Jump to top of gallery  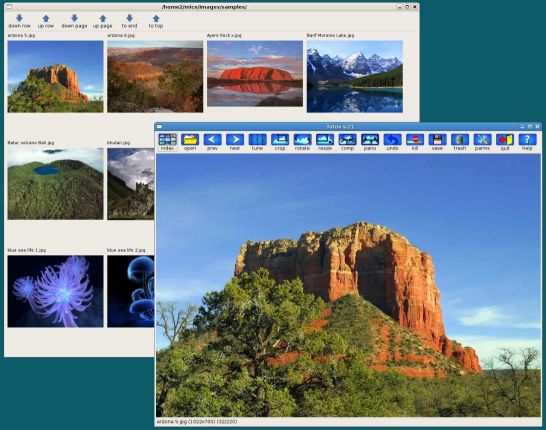click(x=156, y=21)
